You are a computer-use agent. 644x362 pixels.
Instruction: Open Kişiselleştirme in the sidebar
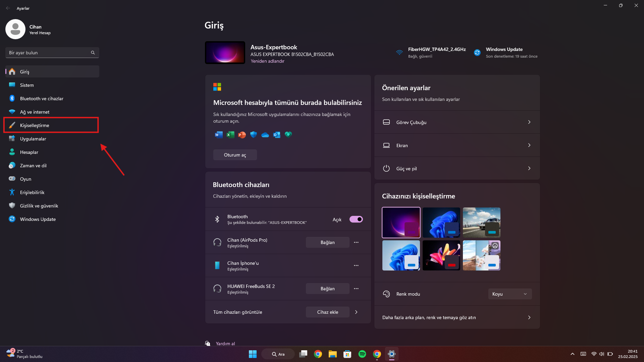point(35,125)
